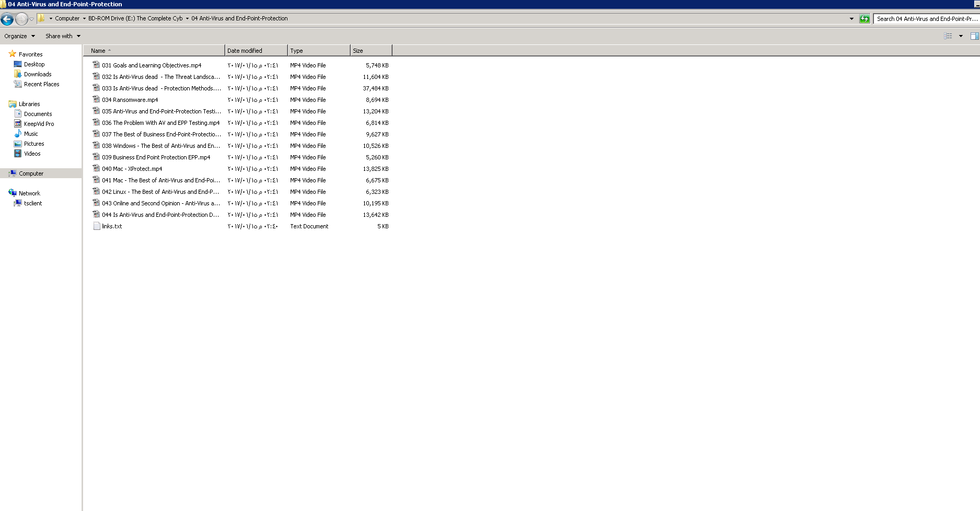
Task: Click the KeepVid Pro library icon
Action: coord(18,124)
